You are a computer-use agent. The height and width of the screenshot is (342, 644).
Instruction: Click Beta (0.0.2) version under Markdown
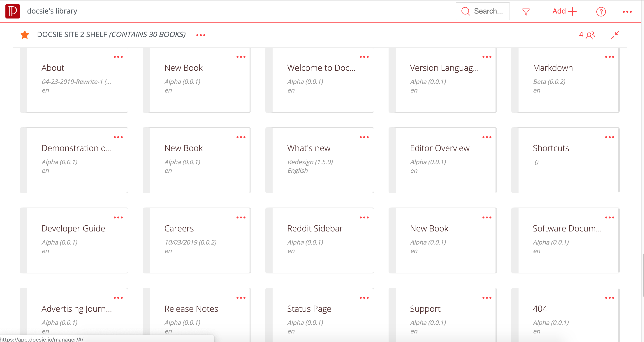pyautogui.click(x=549, y=82)
